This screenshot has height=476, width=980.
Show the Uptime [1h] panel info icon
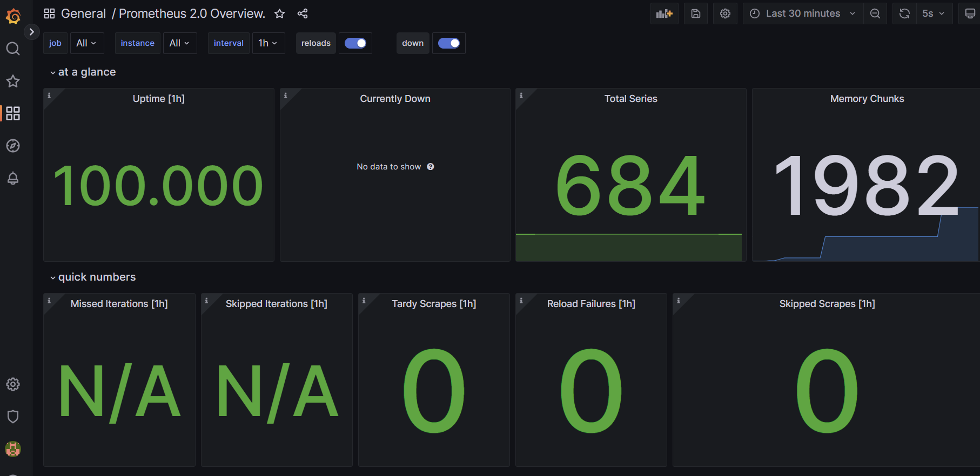[49, 96]
